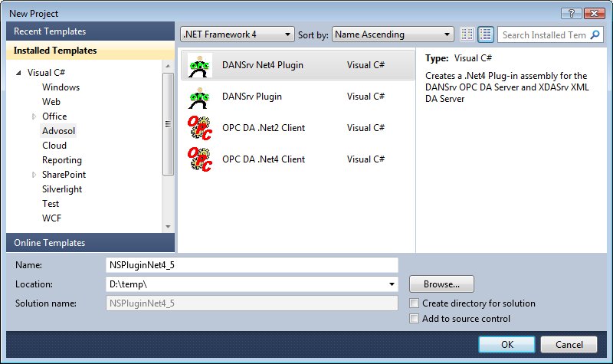
Task: Select the DANSrv Plugin template icon
Action: point(199,97)
